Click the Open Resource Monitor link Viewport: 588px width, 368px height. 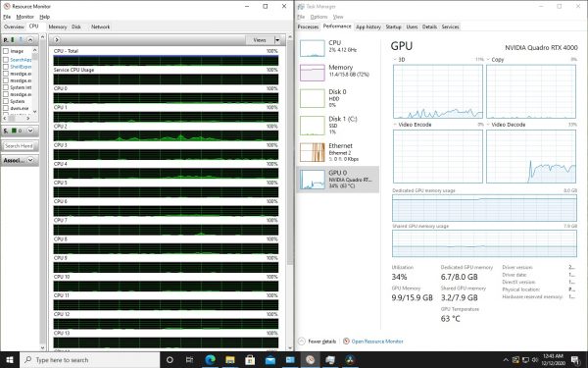377,342
